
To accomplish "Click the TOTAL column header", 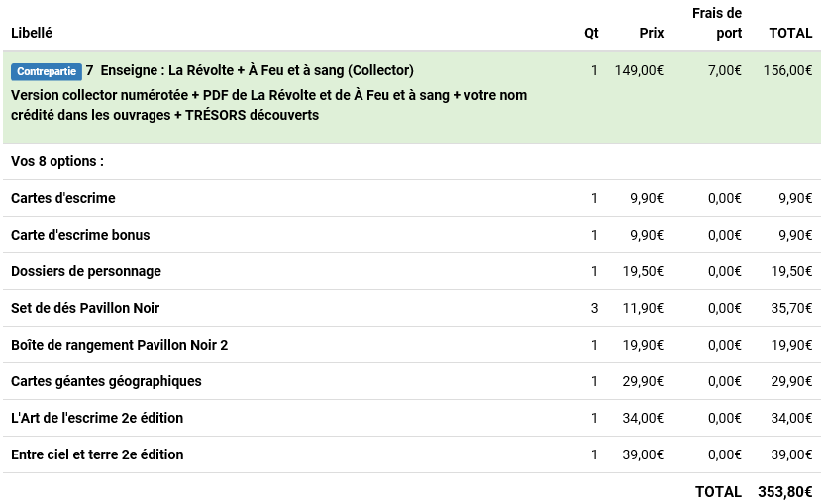I will 790,33.
